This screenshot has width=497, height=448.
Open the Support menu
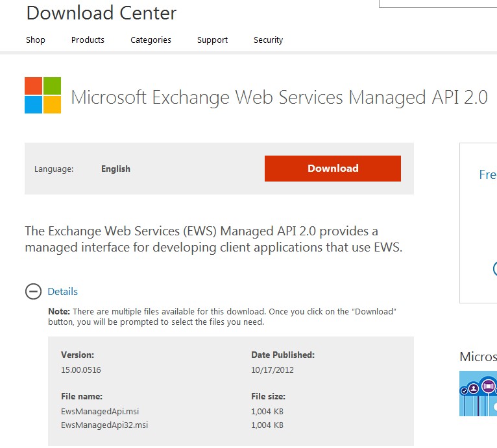click(212, 40)
